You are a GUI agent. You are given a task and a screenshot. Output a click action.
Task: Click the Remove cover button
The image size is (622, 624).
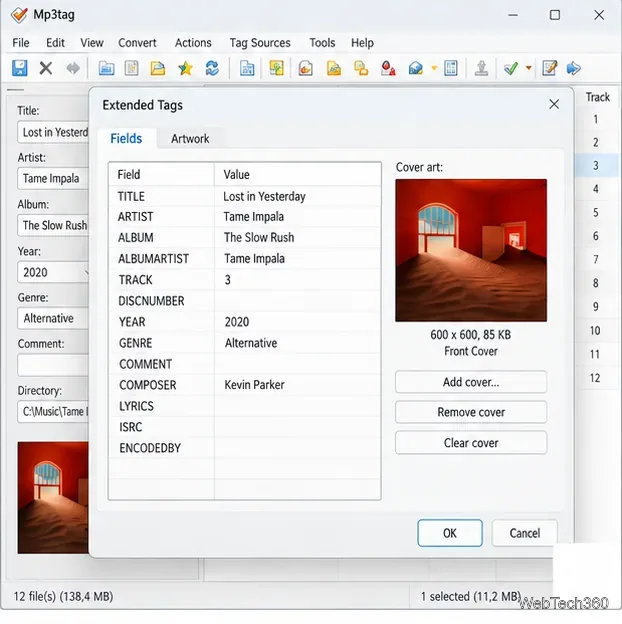(471, 412)
